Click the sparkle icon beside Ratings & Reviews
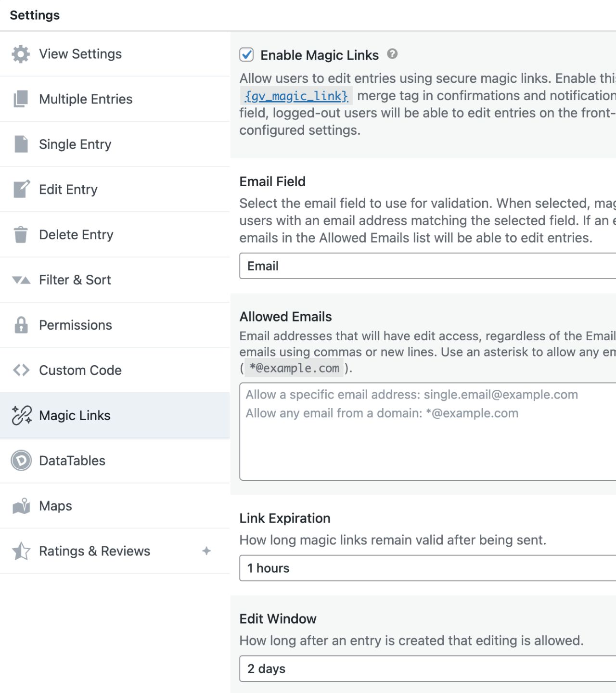Screen dimensions: 616x693 (x=206, y=551)
